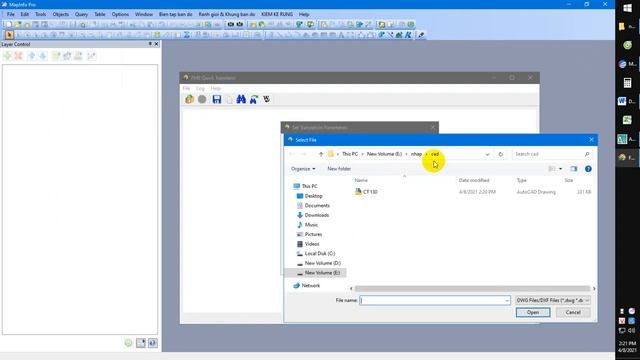This screenshot has height=360, width=640.
Task: Click the move layer up arrow in Layer Control
Action: tap(31, 56)
